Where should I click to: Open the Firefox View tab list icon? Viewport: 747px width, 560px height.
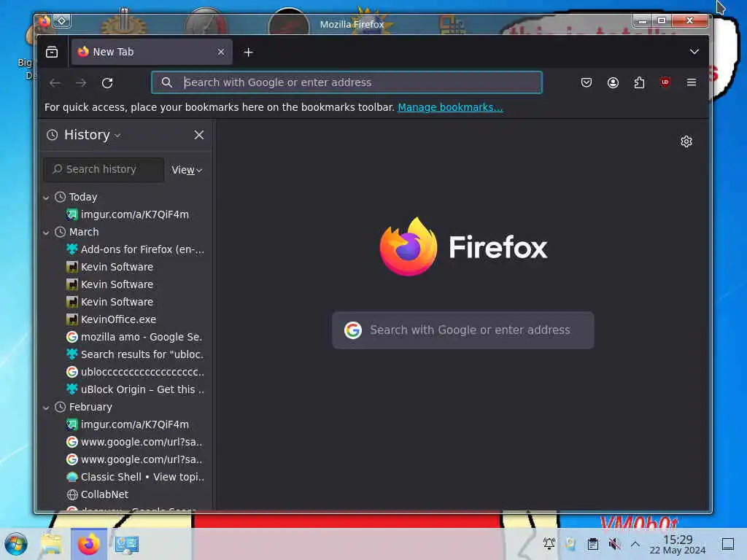(x=52, y=52)
